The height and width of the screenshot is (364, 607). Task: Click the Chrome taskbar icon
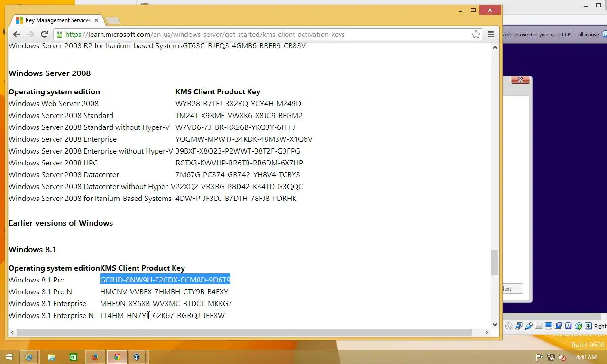[x=117, y=357]
